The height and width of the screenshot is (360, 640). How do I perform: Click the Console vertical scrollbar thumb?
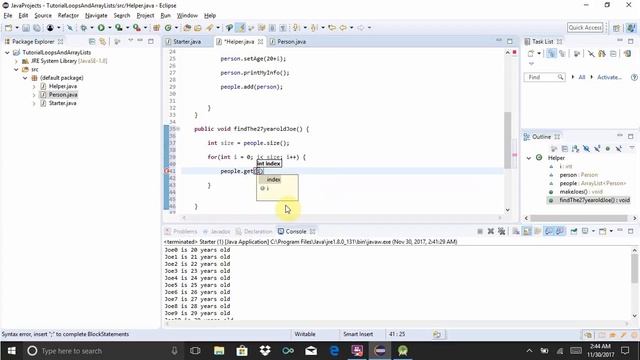pos(634,268)
